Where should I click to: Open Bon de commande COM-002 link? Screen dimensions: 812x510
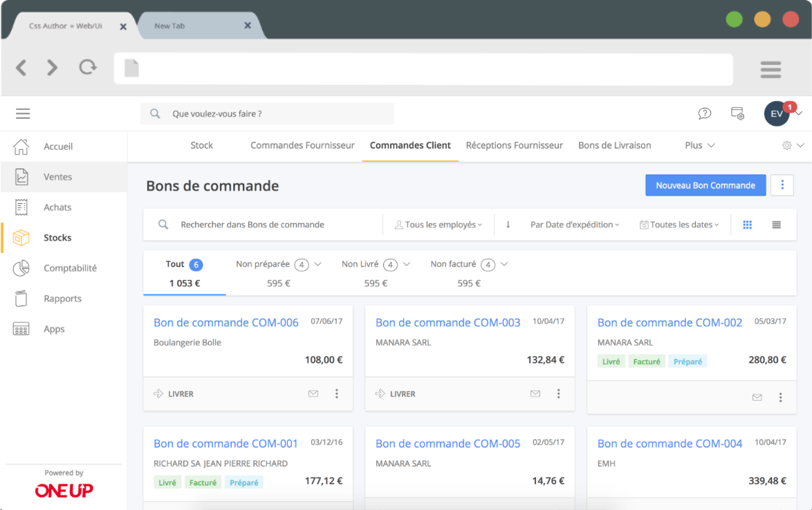670,323
